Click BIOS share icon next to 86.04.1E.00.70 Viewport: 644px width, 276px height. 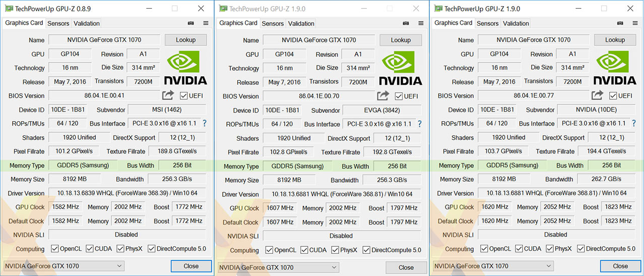[x=382, y=96]
